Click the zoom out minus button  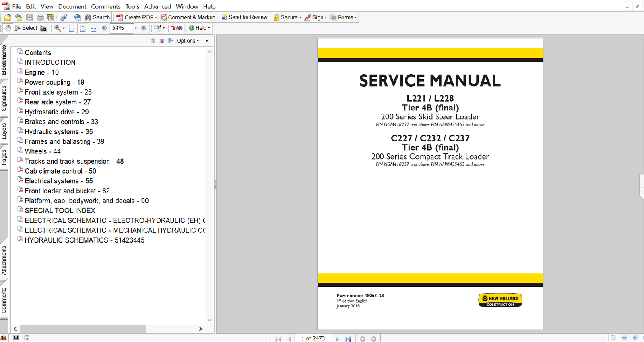(x=104, y=28)
